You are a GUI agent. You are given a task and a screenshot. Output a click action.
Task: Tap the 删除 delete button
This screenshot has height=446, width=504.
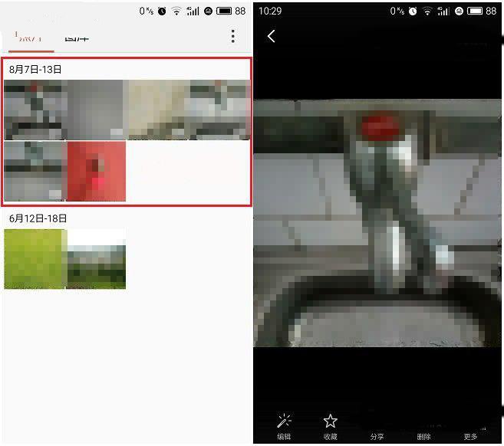423,436
